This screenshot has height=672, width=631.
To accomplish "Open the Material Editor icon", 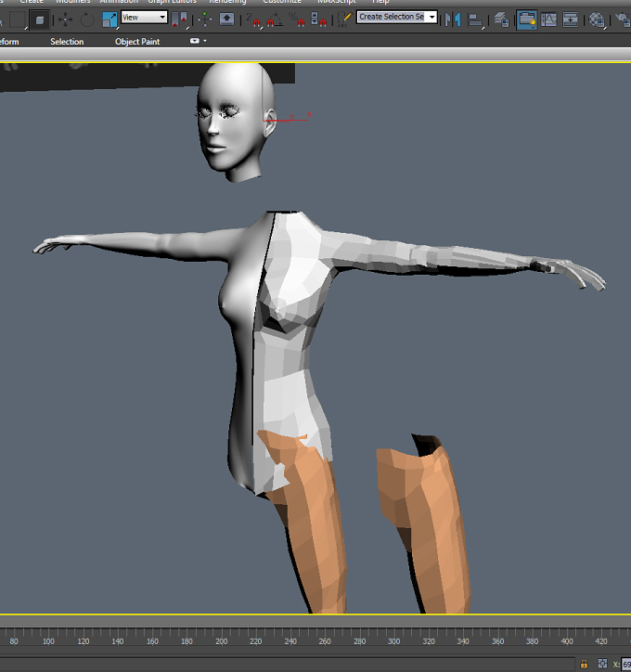I will pos(597,19).
